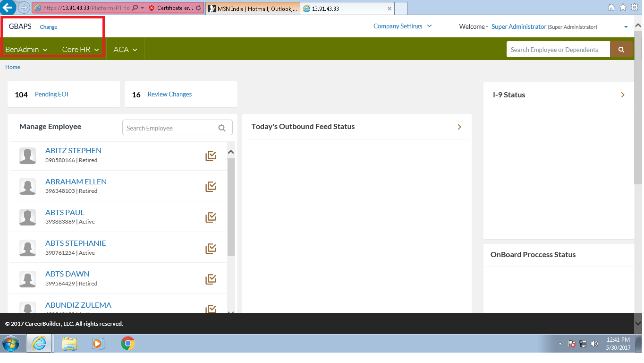The image size is (644, 363).
Task: Expand the BenAdmin menu
Action: [26, 50]
